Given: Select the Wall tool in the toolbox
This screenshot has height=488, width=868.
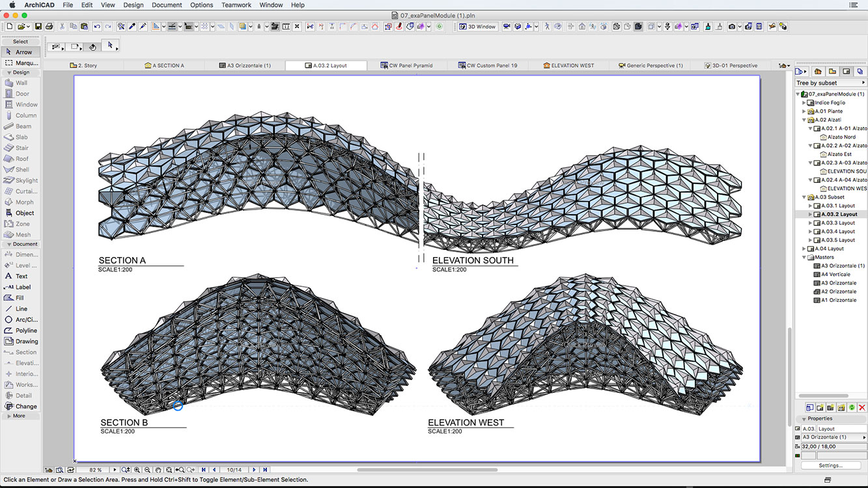Looking at the screenshot, I should pos(21,83).
